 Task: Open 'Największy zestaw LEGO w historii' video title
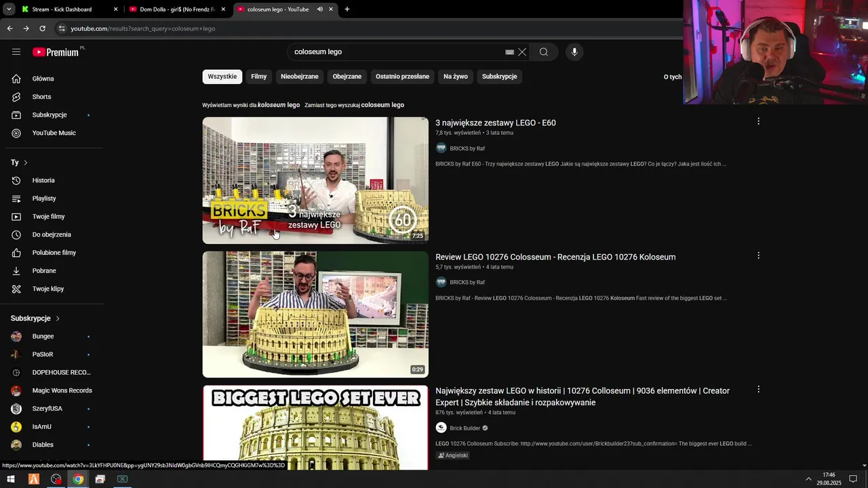tap(583, 396)
